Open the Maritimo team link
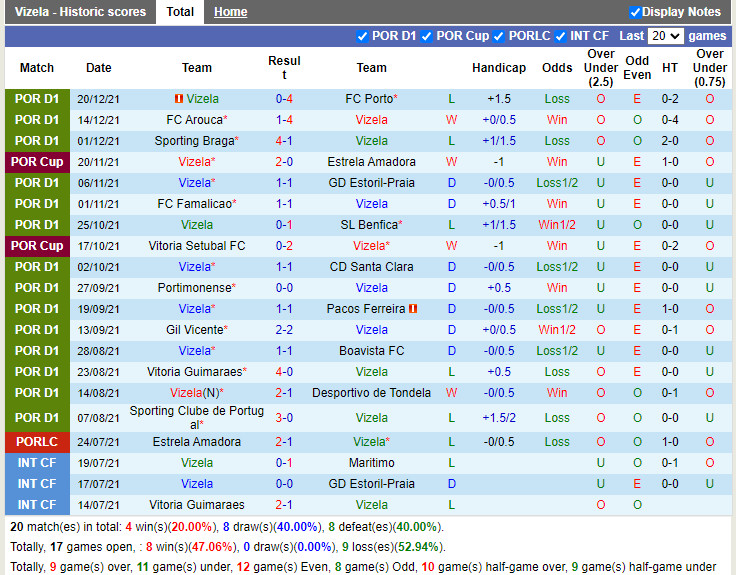 371,463
